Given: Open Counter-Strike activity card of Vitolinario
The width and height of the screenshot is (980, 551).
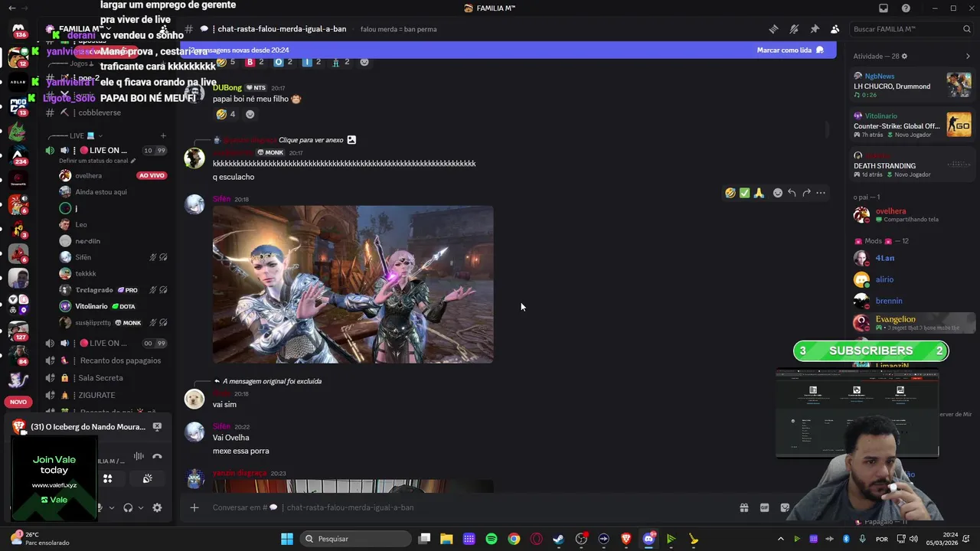Looking at the screenshot, I should tap(913, 125).
